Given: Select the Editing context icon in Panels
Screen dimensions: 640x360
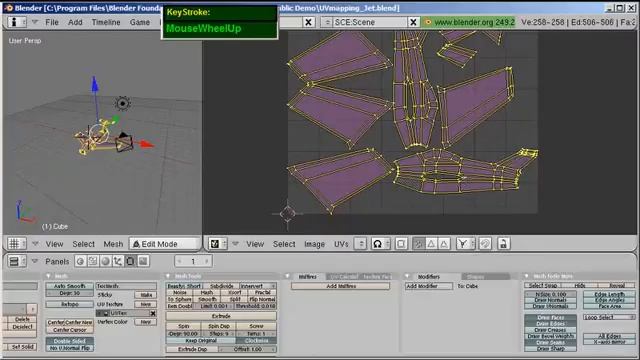Looking at the screenshot, I should 131,261.
